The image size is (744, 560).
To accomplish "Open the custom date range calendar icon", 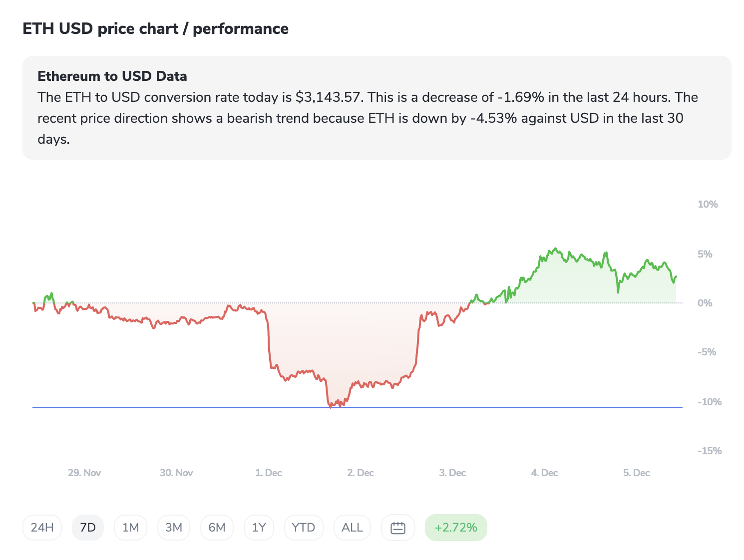I will [397, 528].
